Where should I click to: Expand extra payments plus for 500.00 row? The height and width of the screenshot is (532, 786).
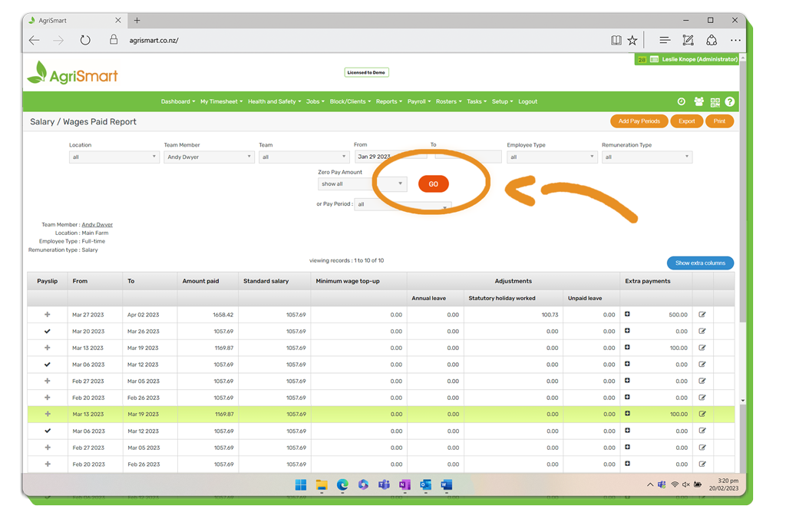(x=627, y=315)
